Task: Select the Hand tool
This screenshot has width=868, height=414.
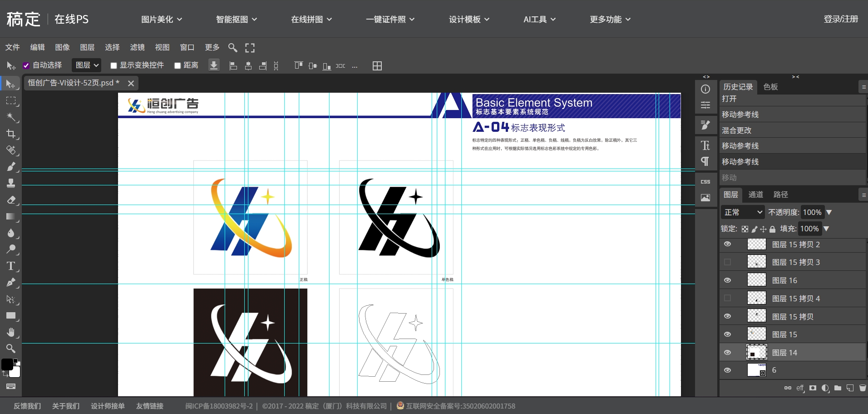Action: click(11, 332)
